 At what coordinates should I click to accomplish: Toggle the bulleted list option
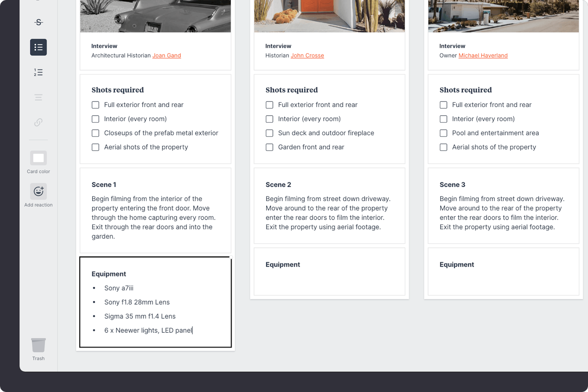coord(38,47)
